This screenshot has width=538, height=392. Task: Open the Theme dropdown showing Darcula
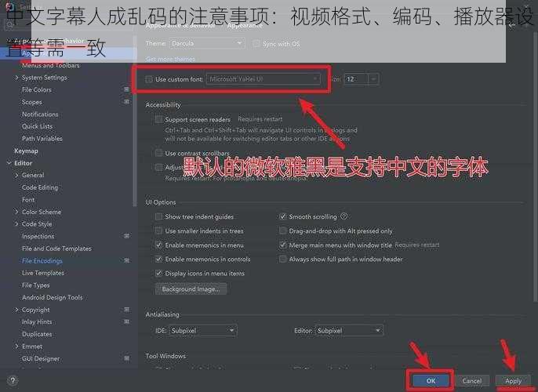click(207, 44)
